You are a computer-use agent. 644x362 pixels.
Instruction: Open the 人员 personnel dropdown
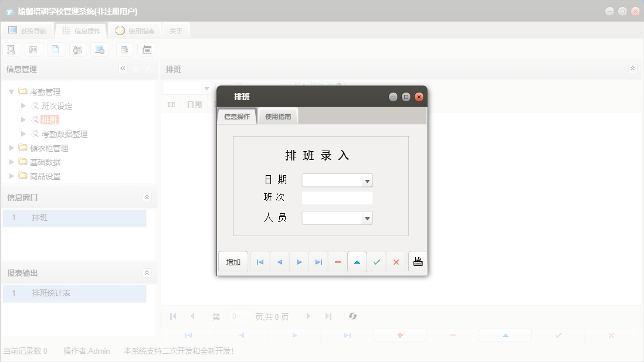click(x=367, y=217)
